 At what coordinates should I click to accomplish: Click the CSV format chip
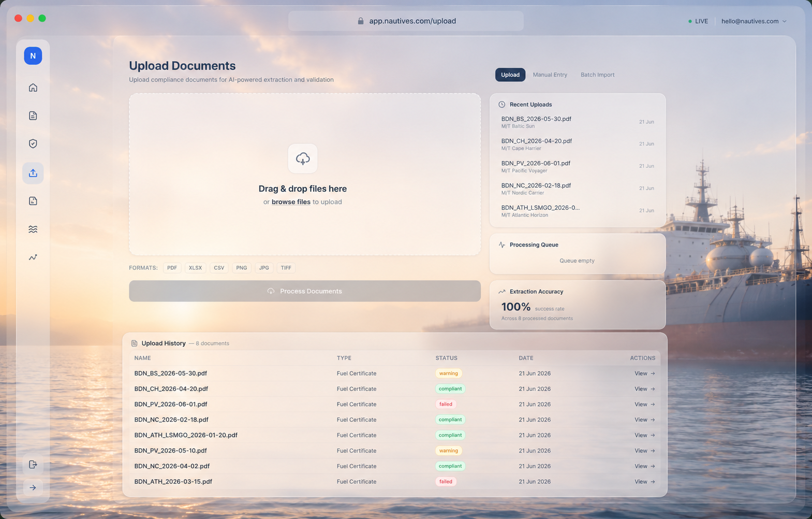pos(219,268)
